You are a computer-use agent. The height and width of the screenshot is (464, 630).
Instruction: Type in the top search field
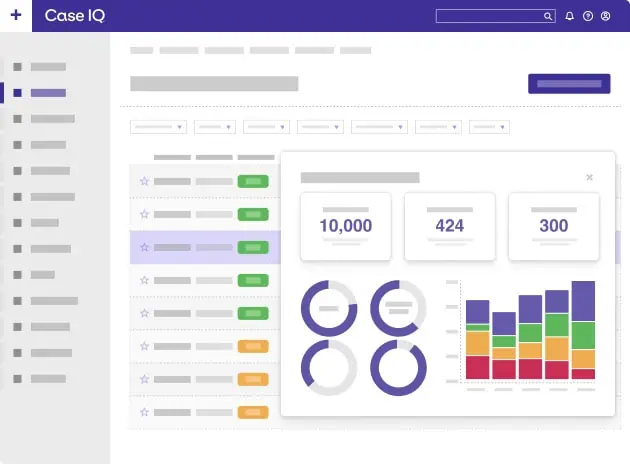point(490,16)
